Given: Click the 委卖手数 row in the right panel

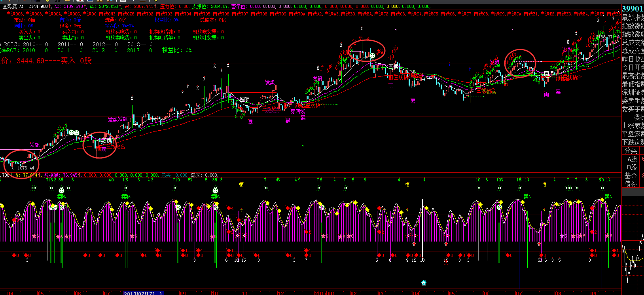Looking at the screenshot, I should [x=633, y=101].
